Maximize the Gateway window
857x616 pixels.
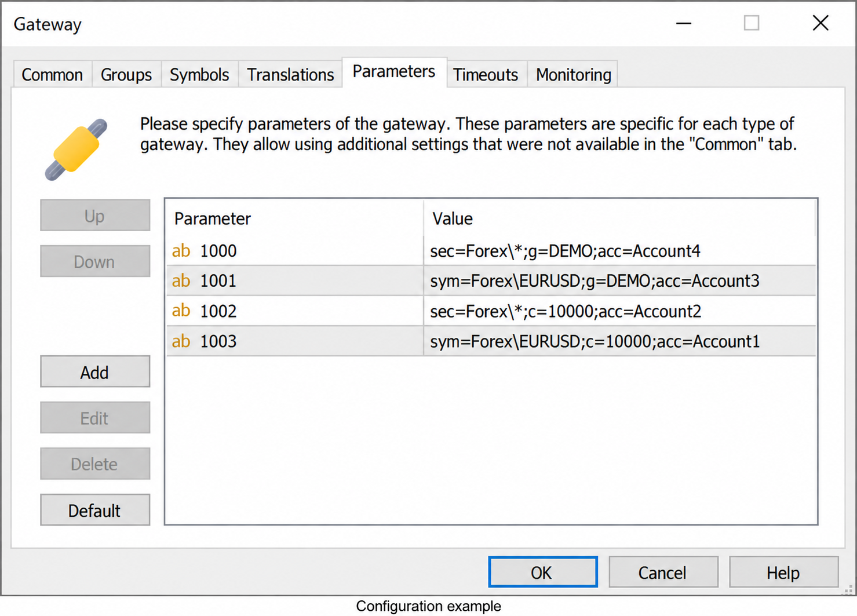[x=752, y=23]
